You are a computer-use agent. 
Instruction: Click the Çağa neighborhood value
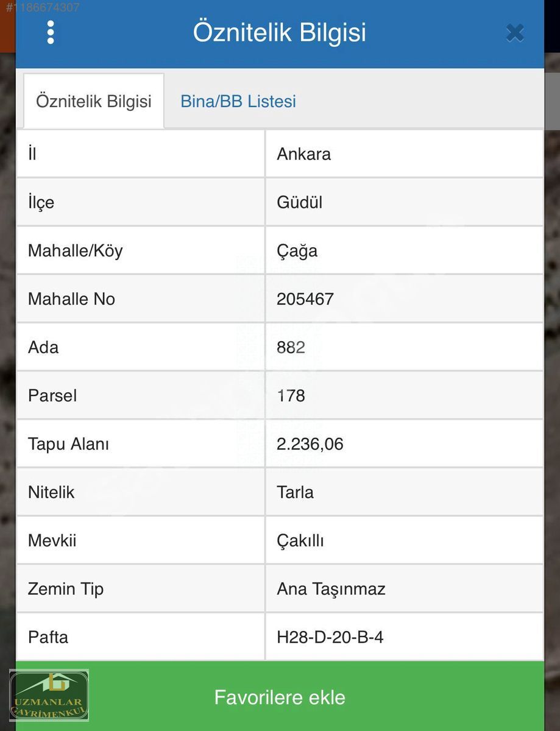click(297, 251)
